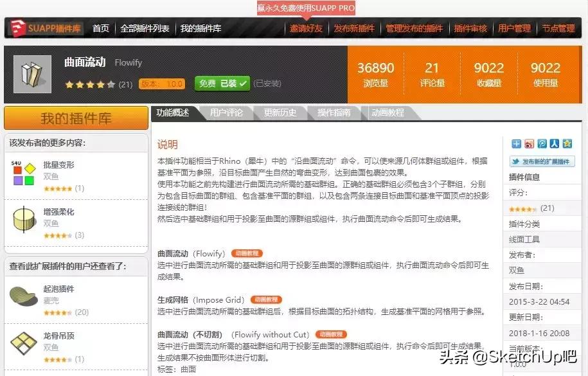This screenshot has width=588, height=376.
Task: Click the blue plus share icon
Action: tap(517, 144)
